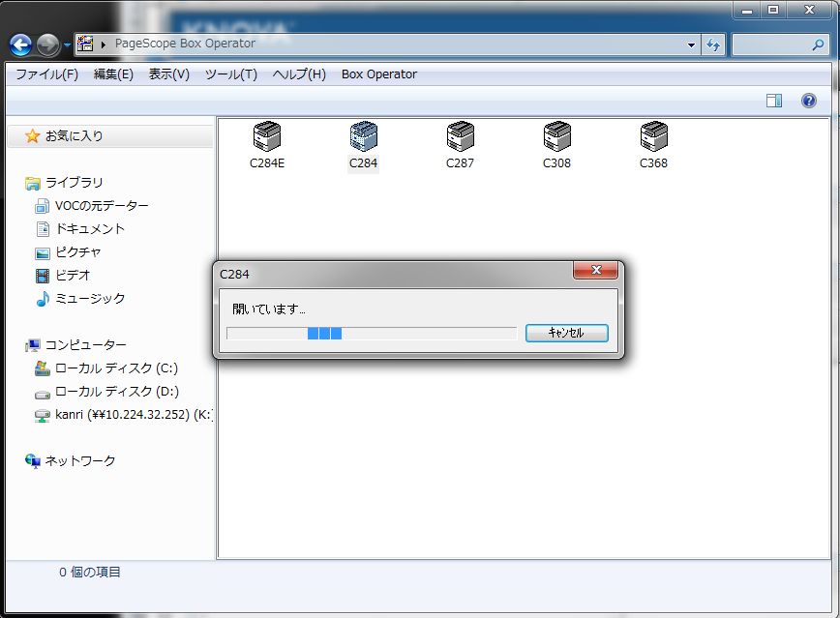Open the Box Operator menu

click(x=378, y=74)
